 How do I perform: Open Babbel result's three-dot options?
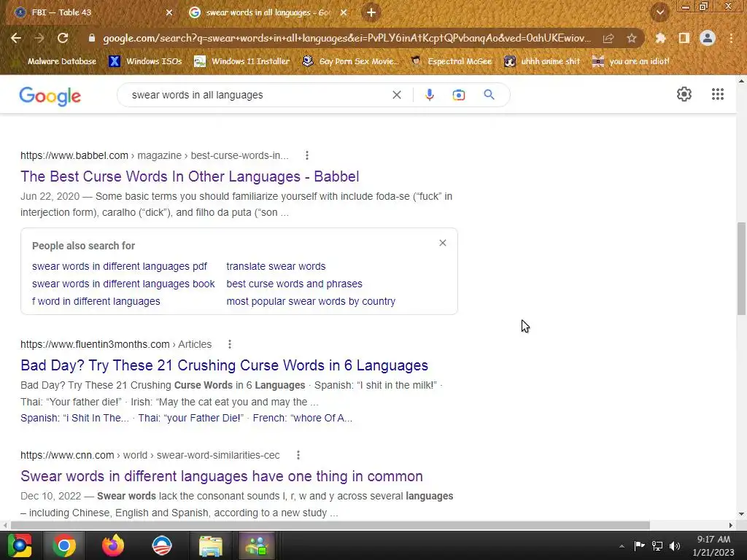pos(307,155)
